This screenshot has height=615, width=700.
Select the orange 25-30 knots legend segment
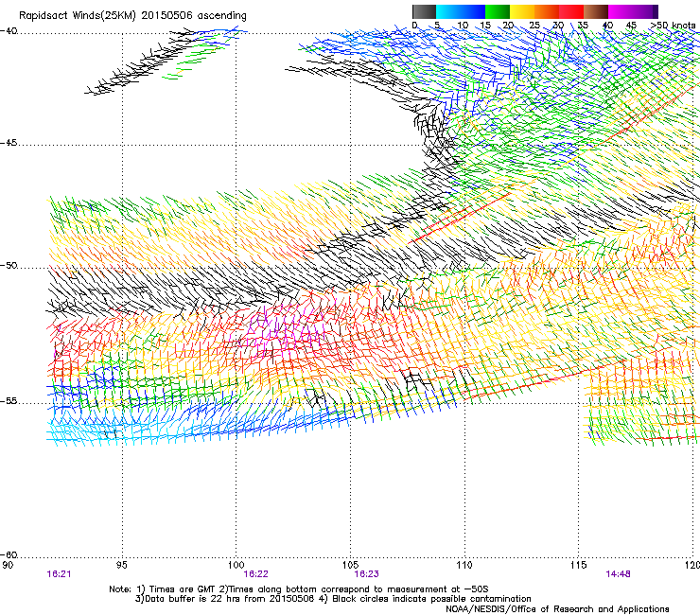pyautogui.click(x=547, y=11)
